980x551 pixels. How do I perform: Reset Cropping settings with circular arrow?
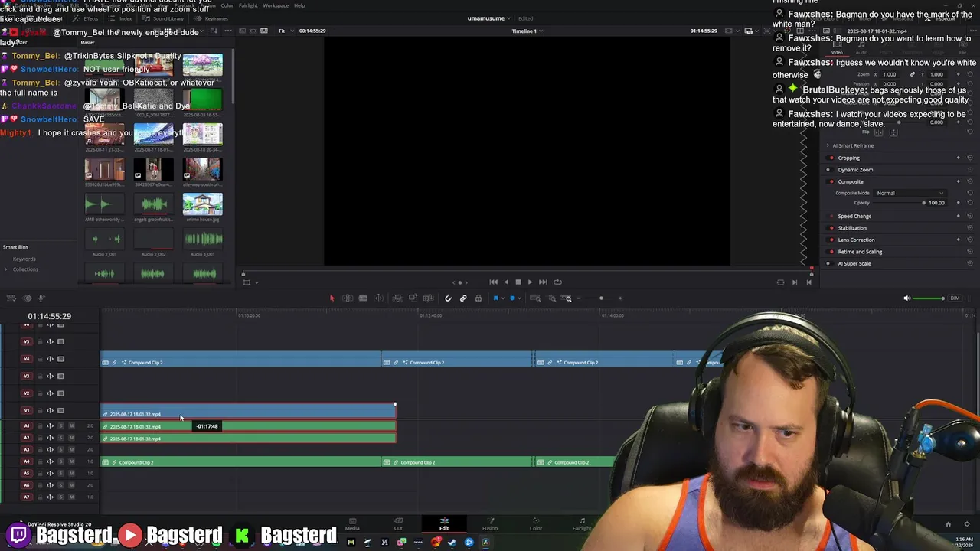click(x=970, y=158)
